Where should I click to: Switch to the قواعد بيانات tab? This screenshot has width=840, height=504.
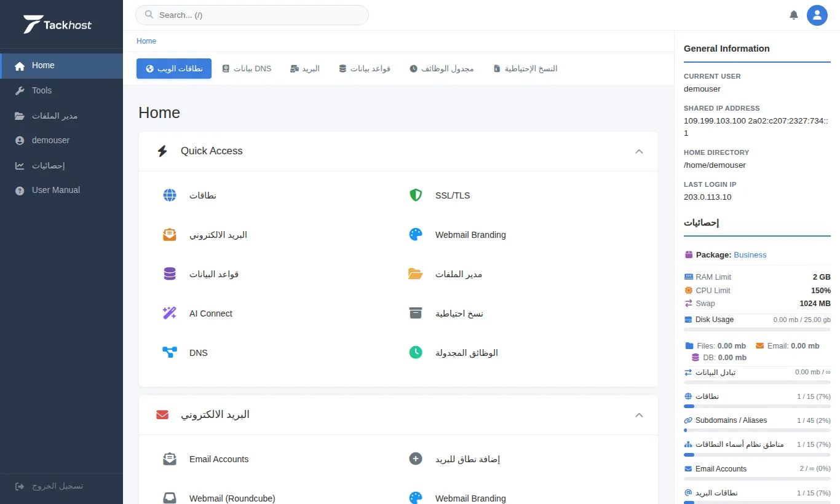coord(365,69)
